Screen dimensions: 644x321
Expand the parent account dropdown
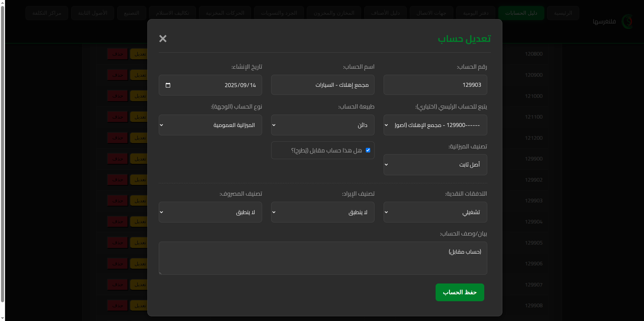[435, 125]
